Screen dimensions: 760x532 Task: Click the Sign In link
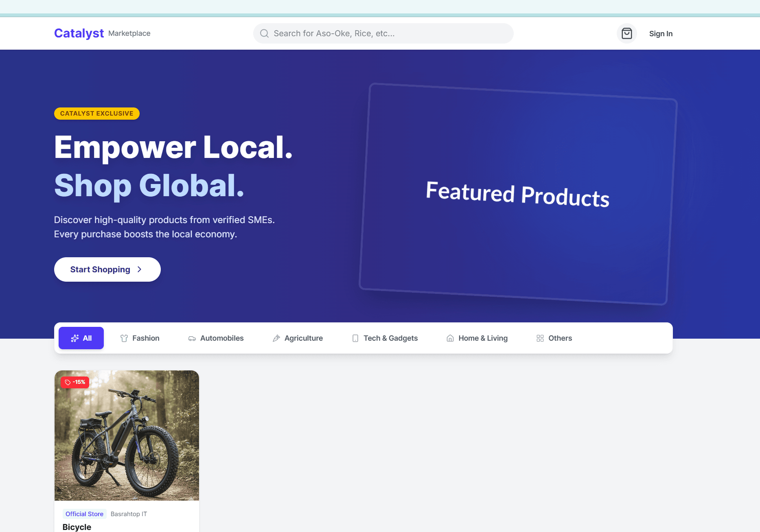(661, 33)
